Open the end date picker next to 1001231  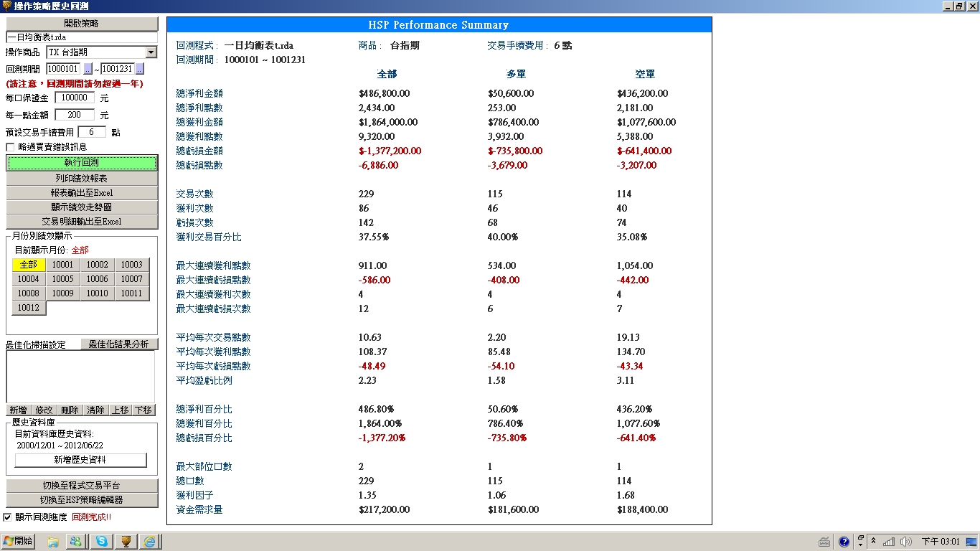tap(139, 69)
